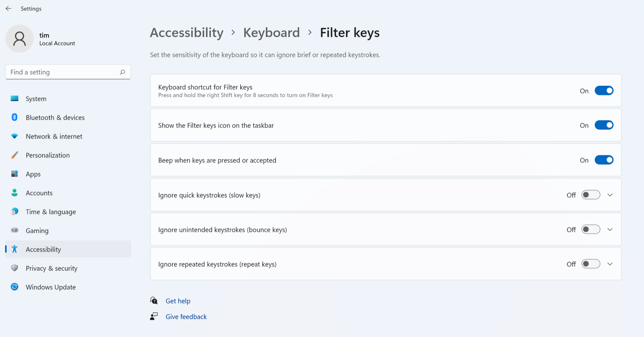The height and width of the screenshot is (337, 644).
Task: Click the Gaming controller icon
Action: pyautogui.click(x=14, y=230)
